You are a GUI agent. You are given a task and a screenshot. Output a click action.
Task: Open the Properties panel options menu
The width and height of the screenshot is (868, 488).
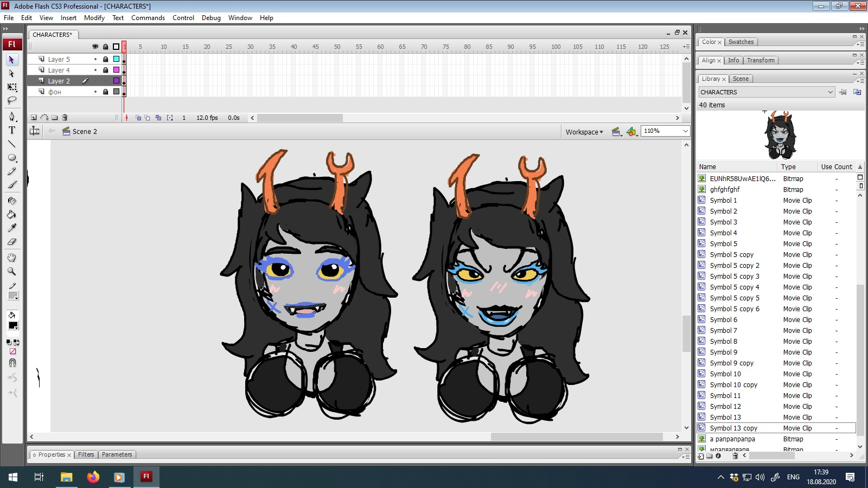click(686, 457)
